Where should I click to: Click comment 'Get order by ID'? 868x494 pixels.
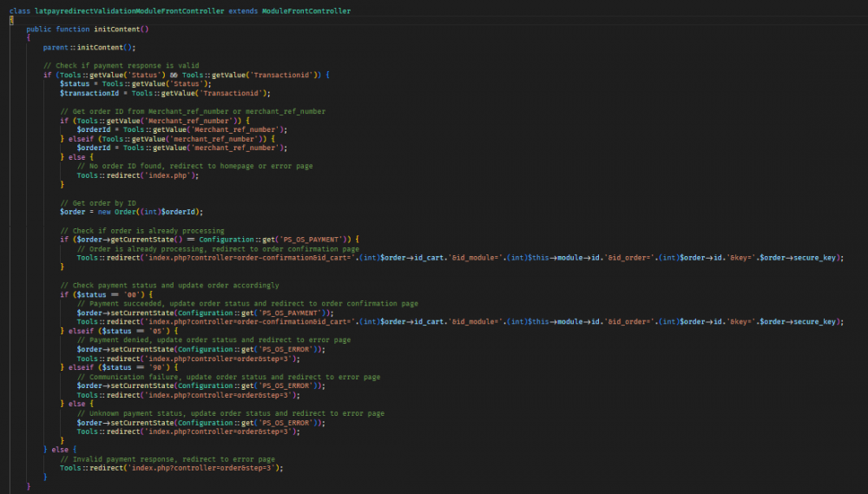(98, 203)
